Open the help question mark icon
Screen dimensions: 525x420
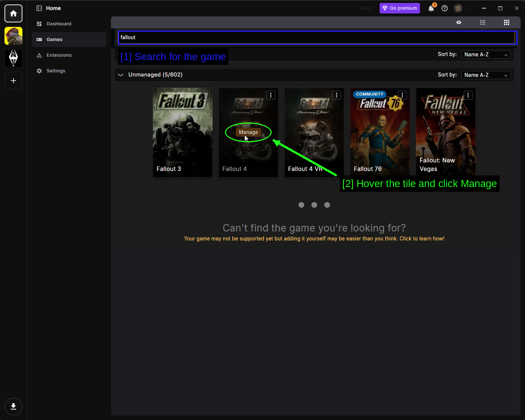tap(445, 8)
